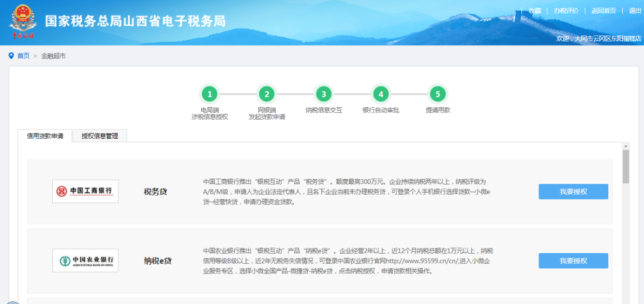This screenshot has width=644, height=304.
Task: Click the 收藏 link in header
Action: coord(535,11)
